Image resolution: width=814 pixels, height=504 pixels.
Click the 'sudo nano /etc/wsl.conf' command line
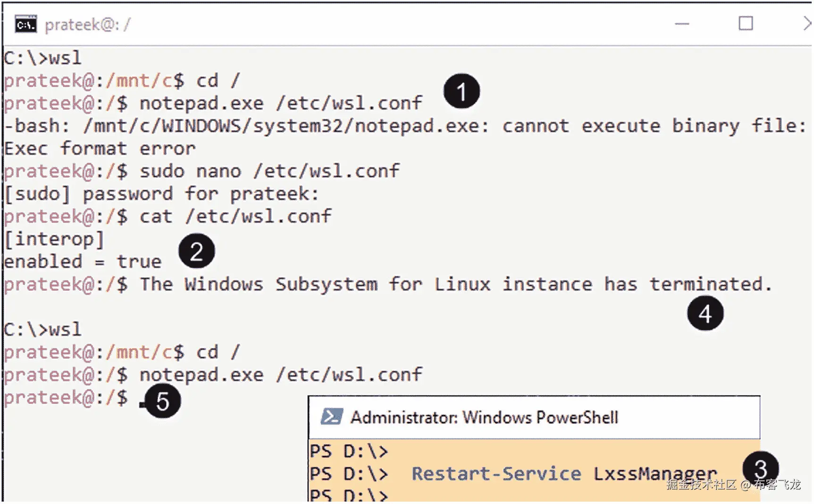(x=269, y=171)
